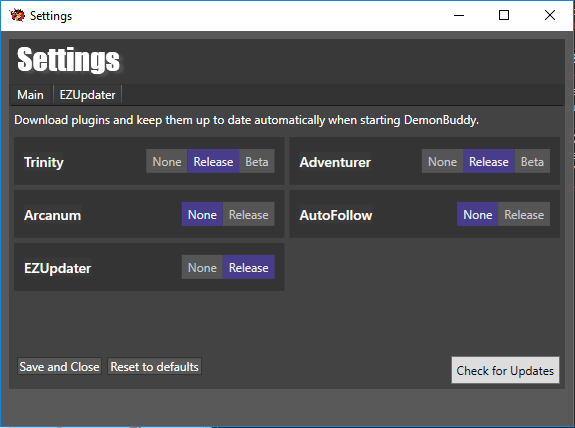Set AutoFollow update channel to None
This screenshot has width=575, height=428.
(x=478, y=215)
